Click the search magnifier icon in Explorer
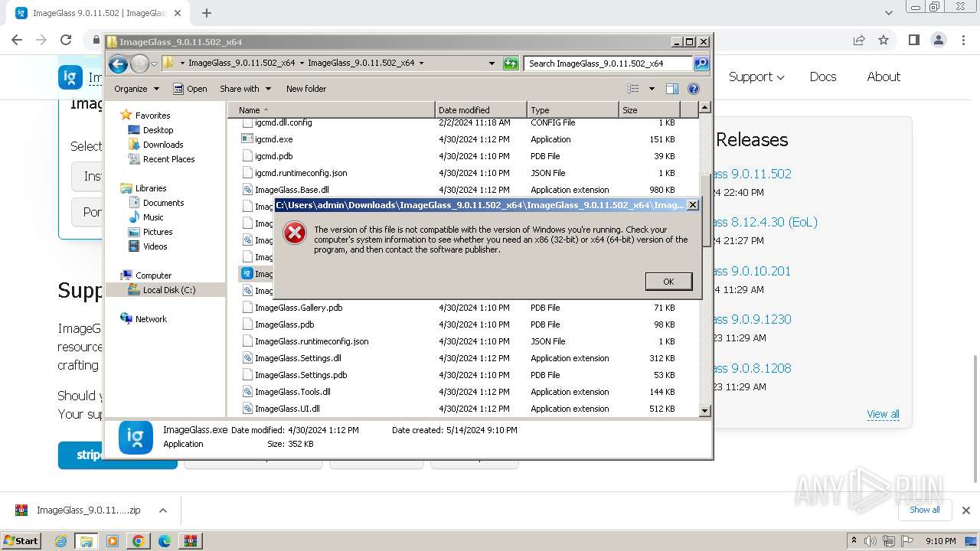 pyautogui.click(x=701, y=64)
